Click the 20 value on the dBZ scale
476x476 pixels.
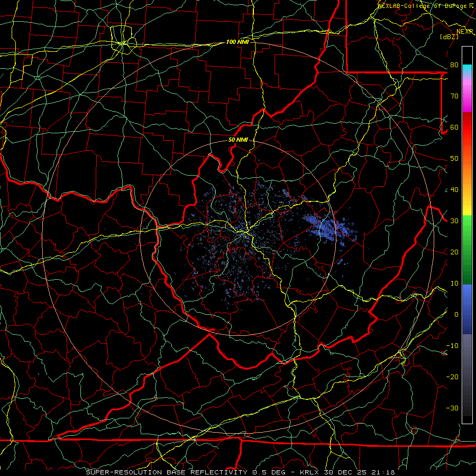[x=454, y=252]
